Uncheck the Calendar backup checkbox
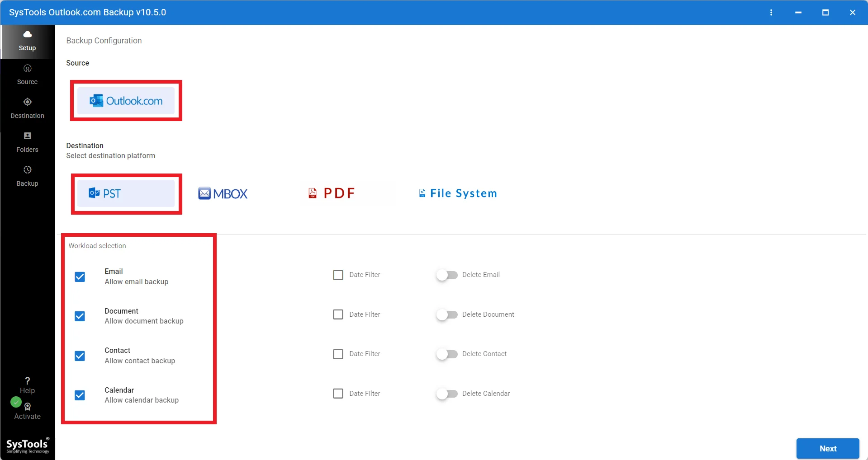Image resolution: width=868 pixels, height=460 pixels. 80,395
